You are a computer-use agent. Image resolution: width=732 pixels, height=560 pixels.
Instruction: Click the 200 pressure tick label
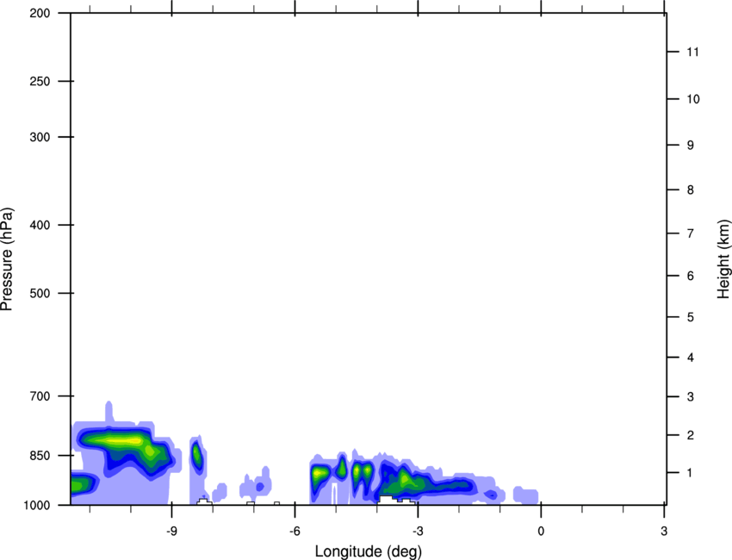[40, 13]
